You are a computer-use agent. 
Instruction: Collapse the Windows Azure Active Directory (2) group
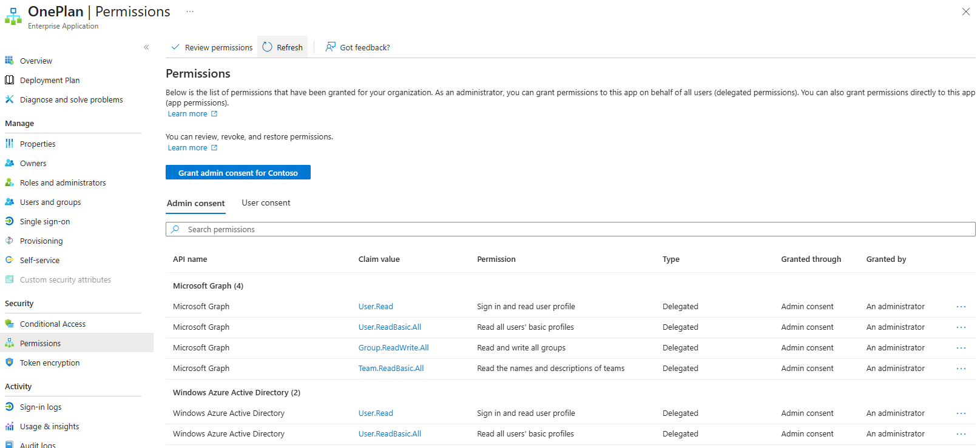(237, 393)
